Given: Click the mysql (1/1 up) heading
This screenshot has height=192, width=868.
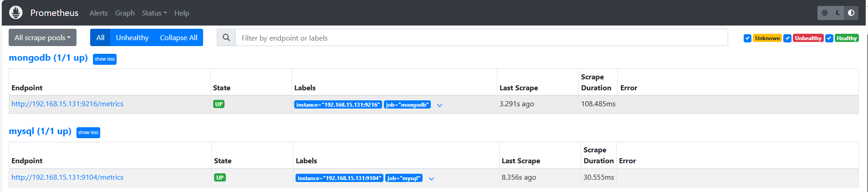Looking at the screenshot, I should (x=40, y=131).
